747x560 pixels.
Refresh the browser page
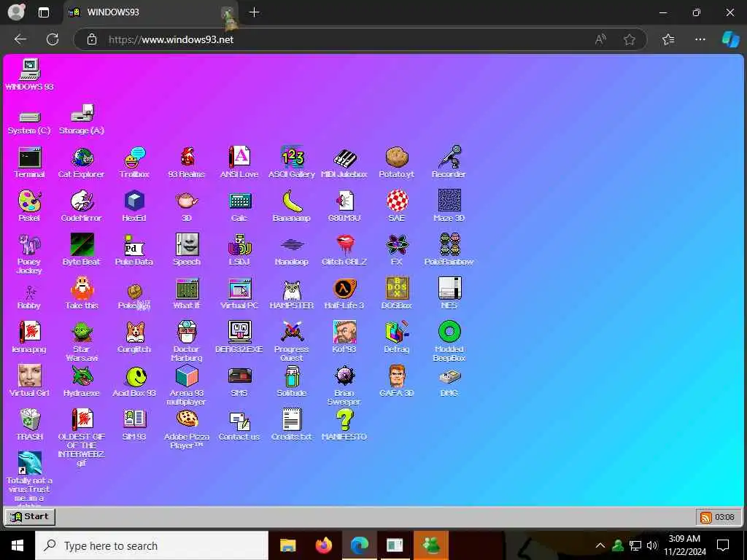53,39
